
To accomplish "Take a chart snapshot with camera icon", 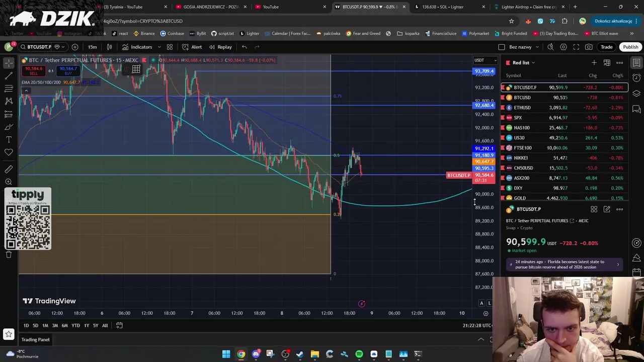I will click(589, 47).
